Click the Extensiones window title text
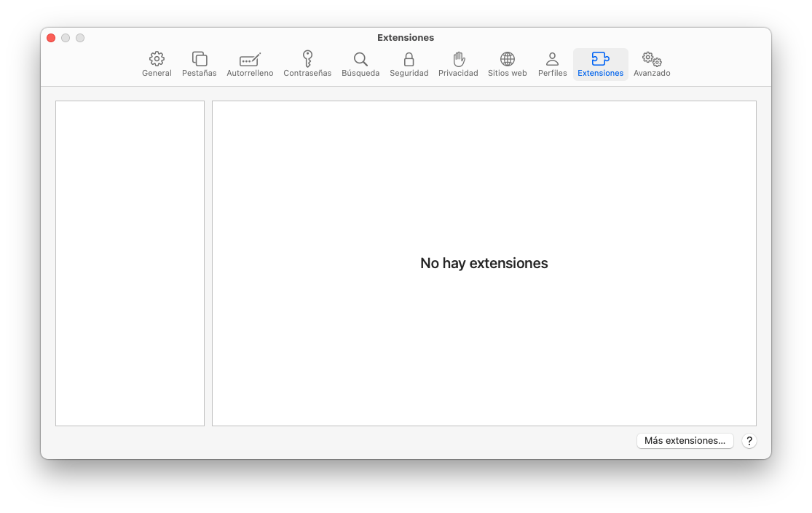The width and height of the screenshot is (812, 513). [x=406, y=38]
